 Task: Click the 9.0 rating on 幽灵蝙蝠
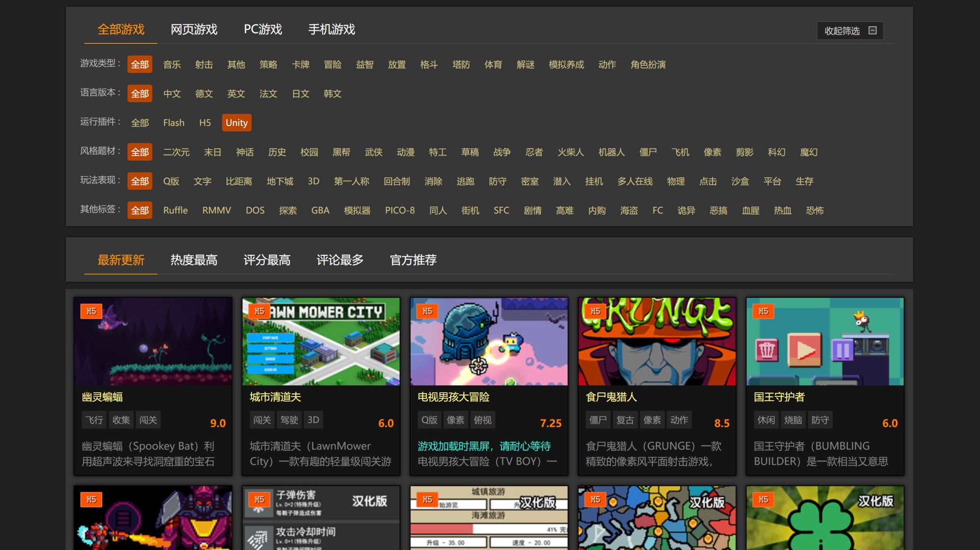coord(218,423)
